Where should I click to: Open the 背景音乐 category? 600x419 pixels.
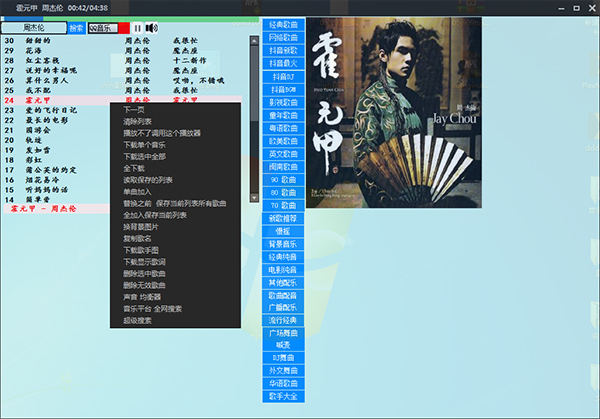tap(283, 244)
